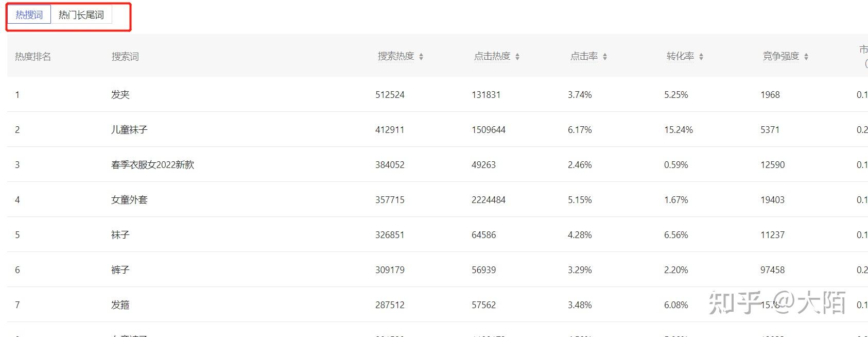Click the 点击热度 sort arrows icon
The image size is (868, 337).
517,57
